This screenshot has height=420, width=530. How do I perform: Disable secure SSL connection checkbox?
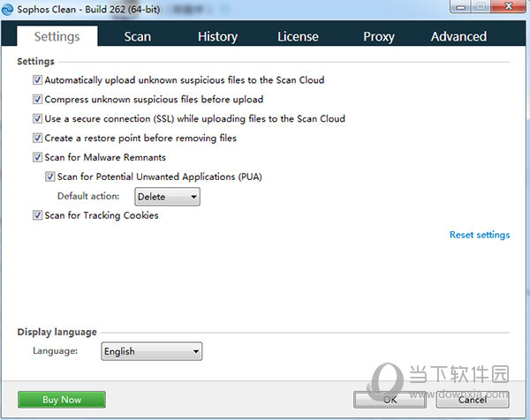(37, 119)
